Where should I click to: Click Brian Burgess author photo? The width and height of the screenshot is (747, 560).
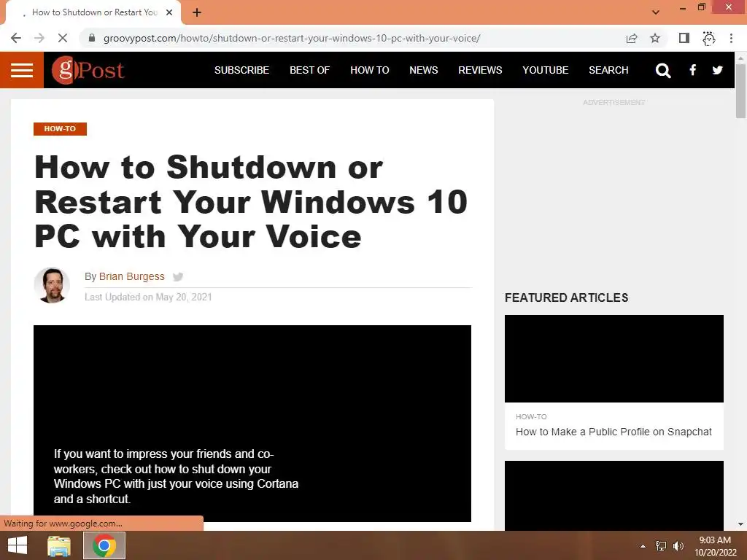[52, 285]
